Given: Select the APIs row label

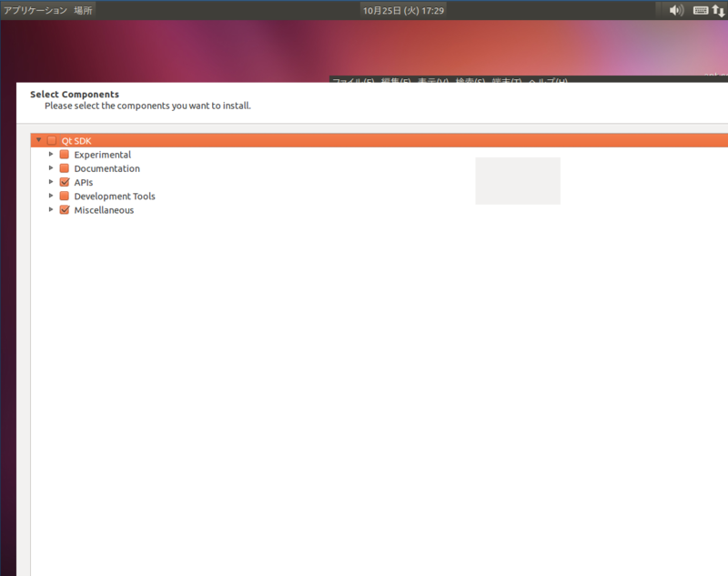Looking at the screenshot, I should click(x=84, y=182).
